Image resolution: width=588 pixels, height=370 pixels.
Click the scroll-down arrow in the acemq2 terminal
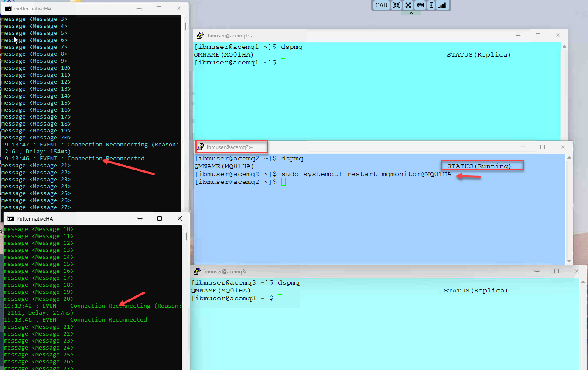(x=569, y=261)
